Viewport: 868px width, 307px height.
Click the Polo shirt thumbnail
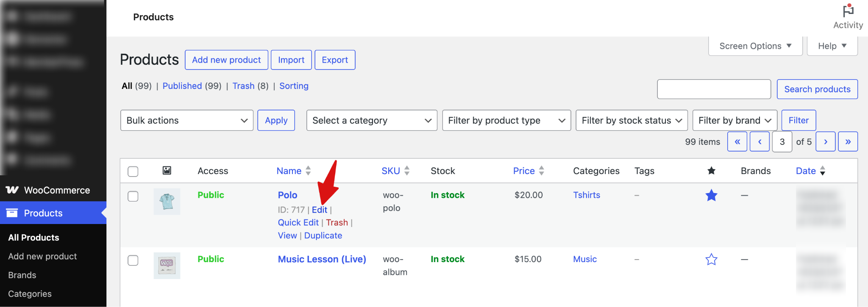pos(167,202)
